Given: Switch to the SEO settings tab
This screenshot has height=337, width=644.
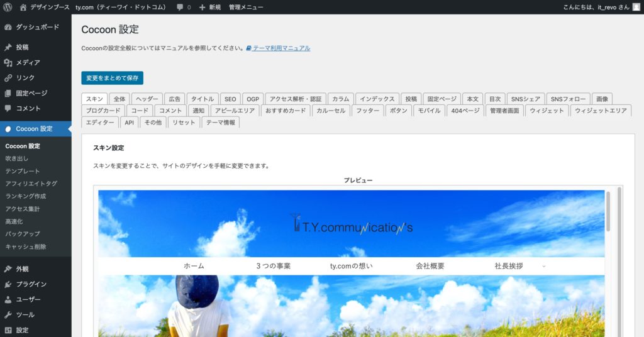Looking at the screenshot, I should pyautogui.click(x=230, y=99).
